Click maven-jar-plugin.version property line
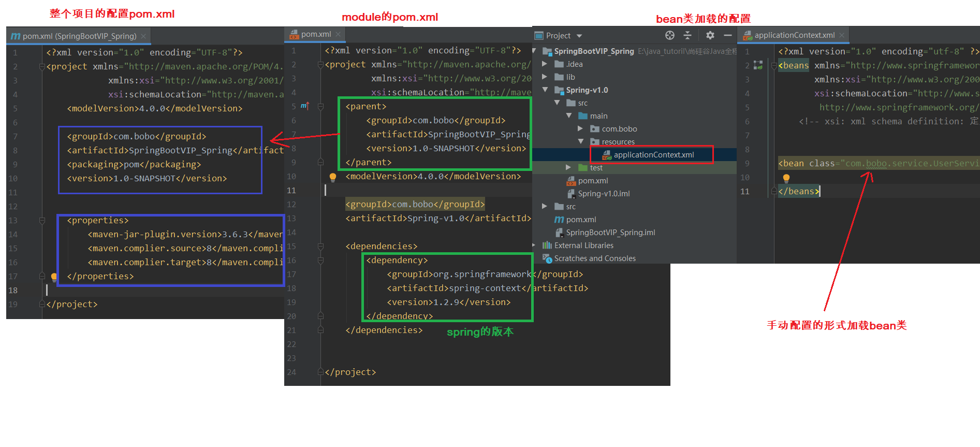This screenshot has height=447, width=980. click(x=185, y=234)
